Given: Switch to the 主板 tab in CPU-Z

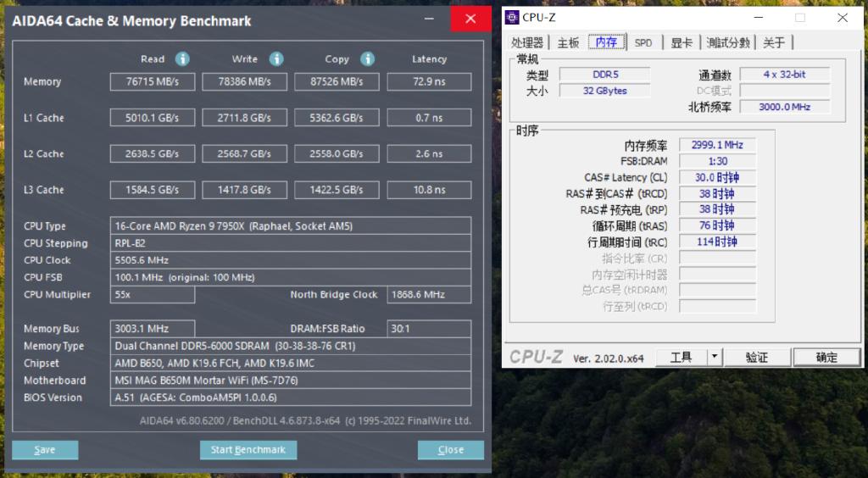Looking at the screenshot, I should pyautogui.click(x=568, y=42).
